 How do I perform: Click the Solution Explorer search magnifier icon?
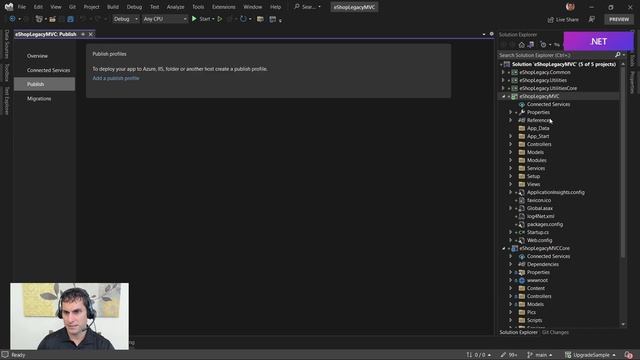point(618,55)
